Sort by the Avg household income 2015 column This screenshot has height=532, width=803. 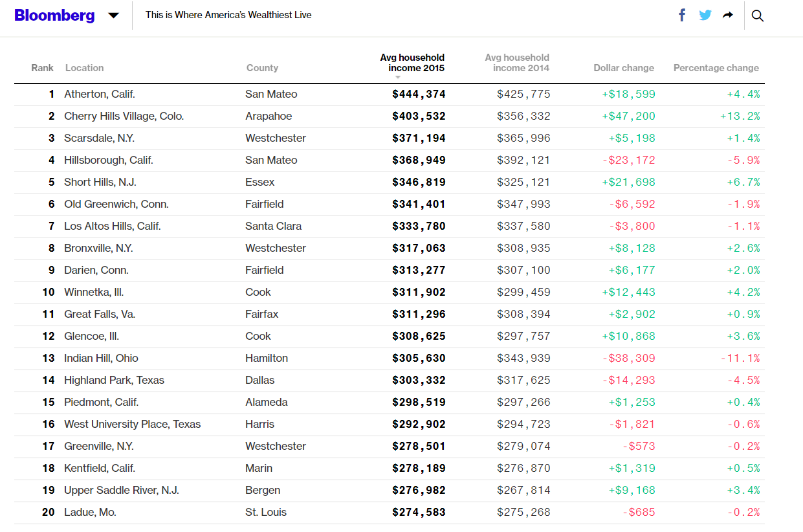[412, 62]
